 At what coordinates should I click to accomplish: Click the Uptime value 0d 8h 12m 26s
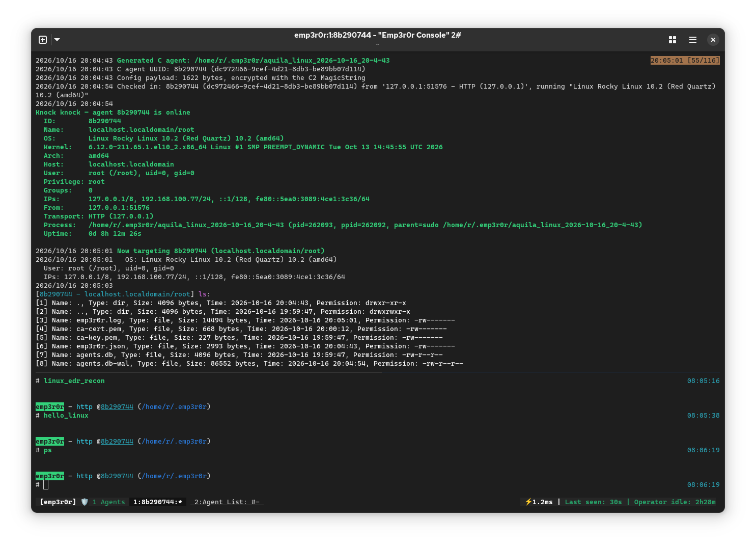tap(115, 234)
